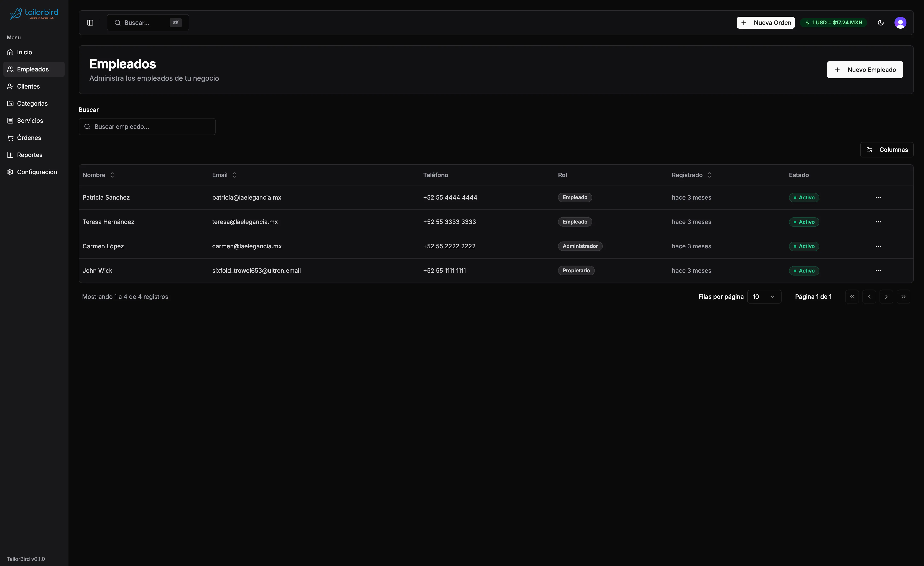Click email carmen@laelegancia.mx
The height and width of the screenshot is (566, 924).
point(247,246)
